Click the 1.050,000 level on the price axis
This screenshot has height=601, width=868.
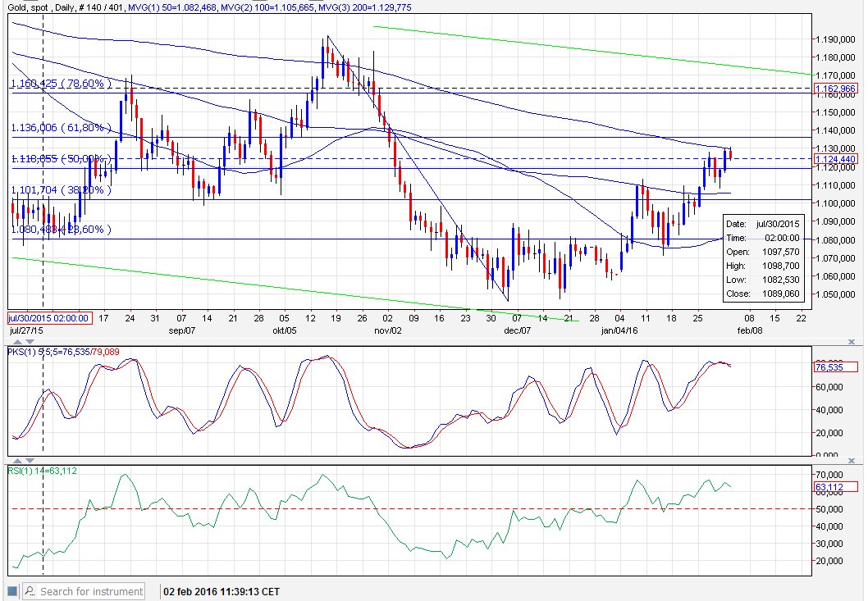836,294
